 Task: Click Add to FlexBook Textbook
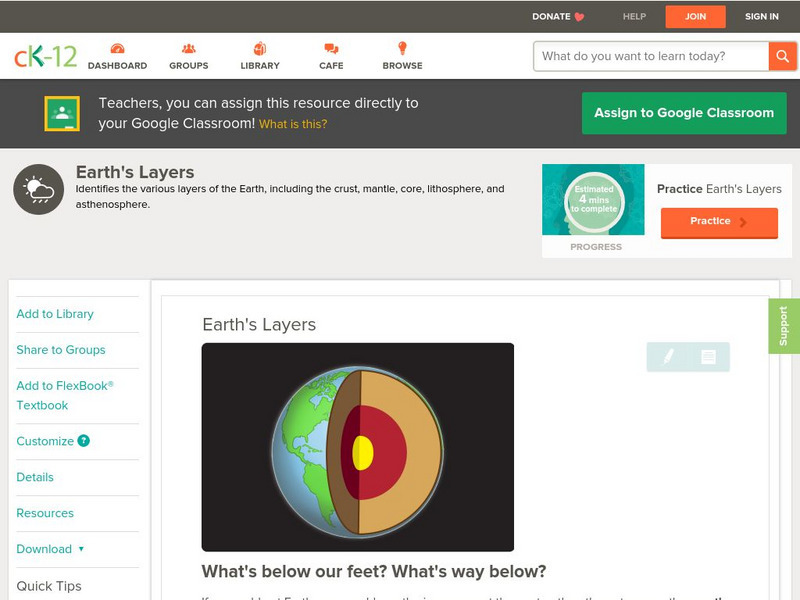point(65,395)
